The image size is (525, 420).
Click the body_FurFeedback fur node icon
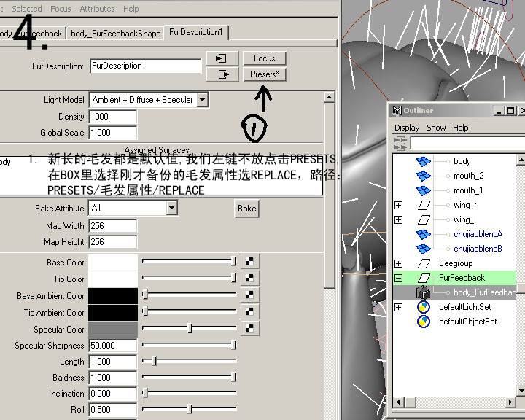pos(423,292)
